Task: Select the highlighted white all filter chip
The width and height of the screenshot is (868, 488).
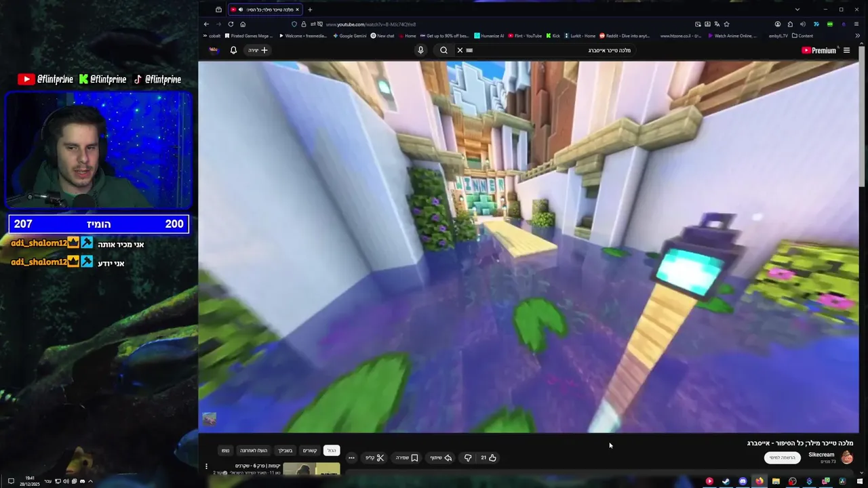Action: point(331,450)
